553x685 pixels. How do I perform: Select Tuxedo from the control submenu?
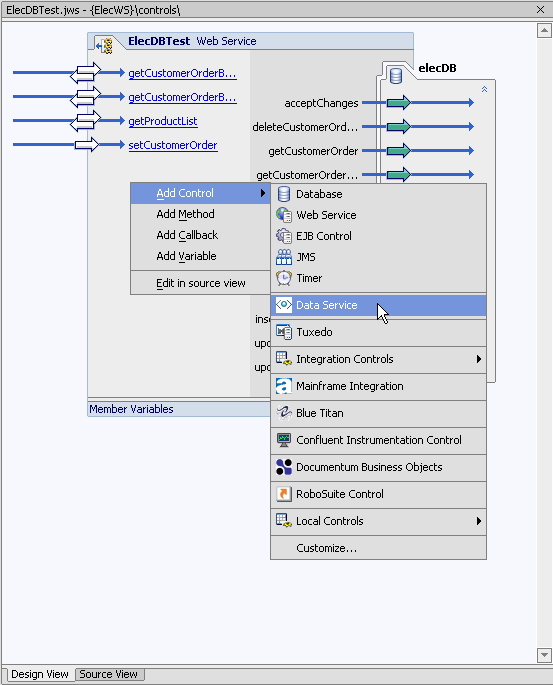point(378,332)
